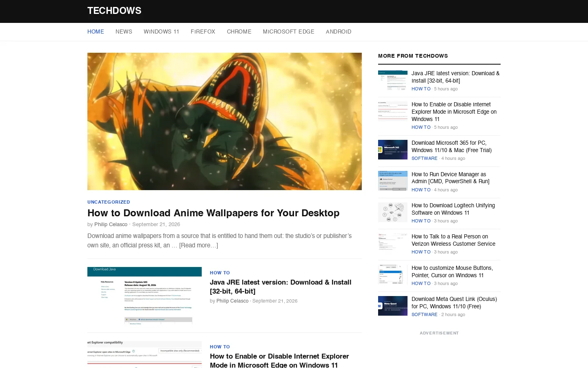
Task: Open Philip Celasco under the anime wallpapers post
Action: (x=111, y=224)
